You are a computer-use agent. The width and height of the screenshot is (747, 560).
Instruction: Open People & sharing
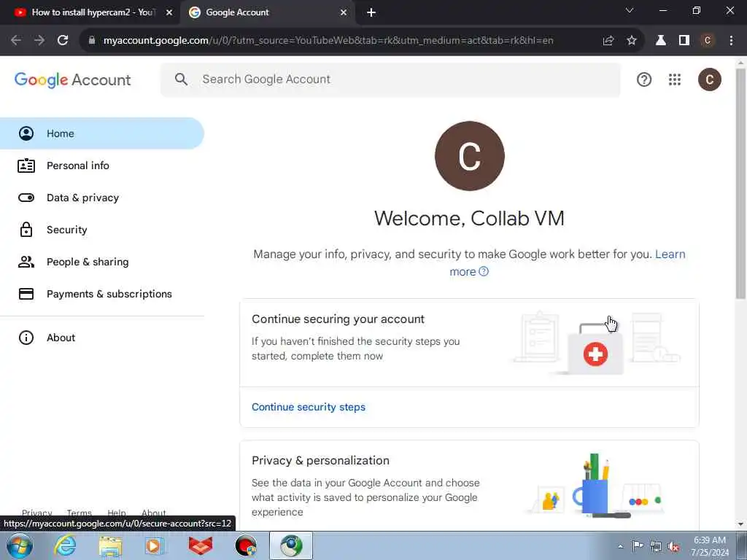[102, 262]
